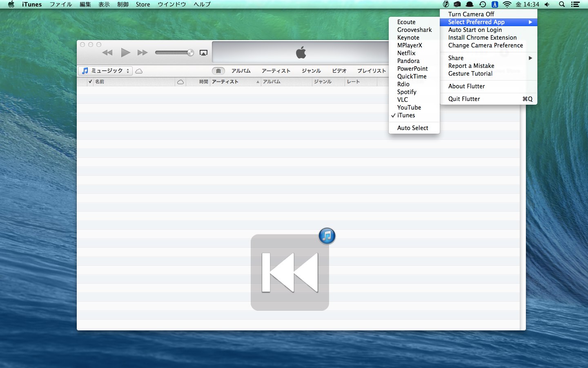Screen dimensions: 588x368
Task: Open the AirPlay output icon in iTunes
Action: tap(203, 53)
